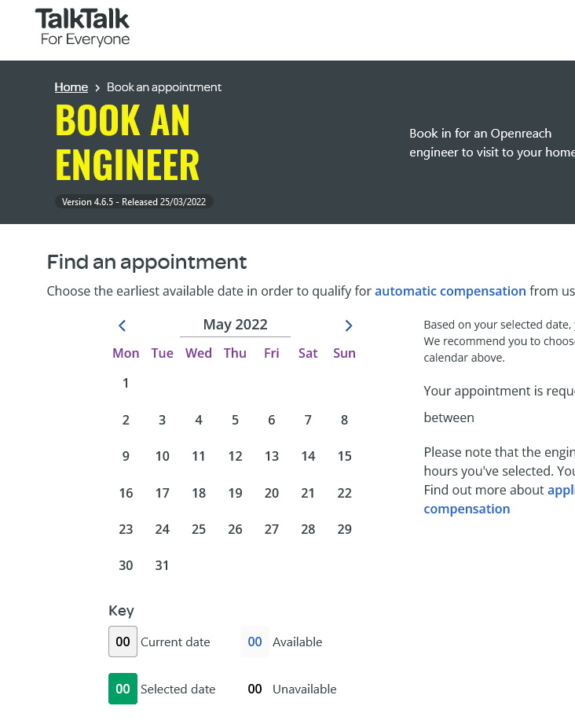Select Wednesday May 18
Viewport: 575px width, 728px height.
click(x=199, y=494)
